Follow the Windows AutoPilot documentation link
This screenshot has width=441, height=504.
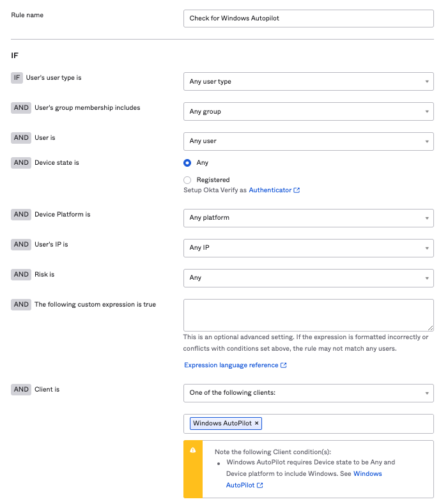click(x=367, y=473)
